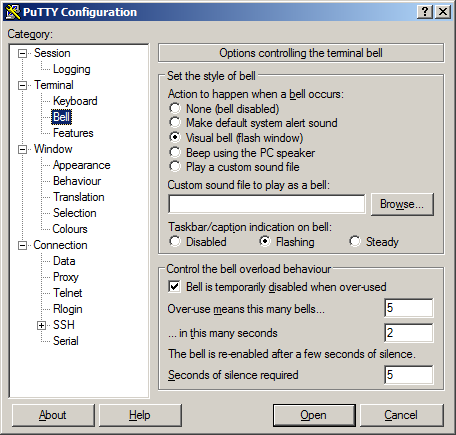The image size is (456, 435).
Task: Click the question mark help button
Action: [425, 12]
